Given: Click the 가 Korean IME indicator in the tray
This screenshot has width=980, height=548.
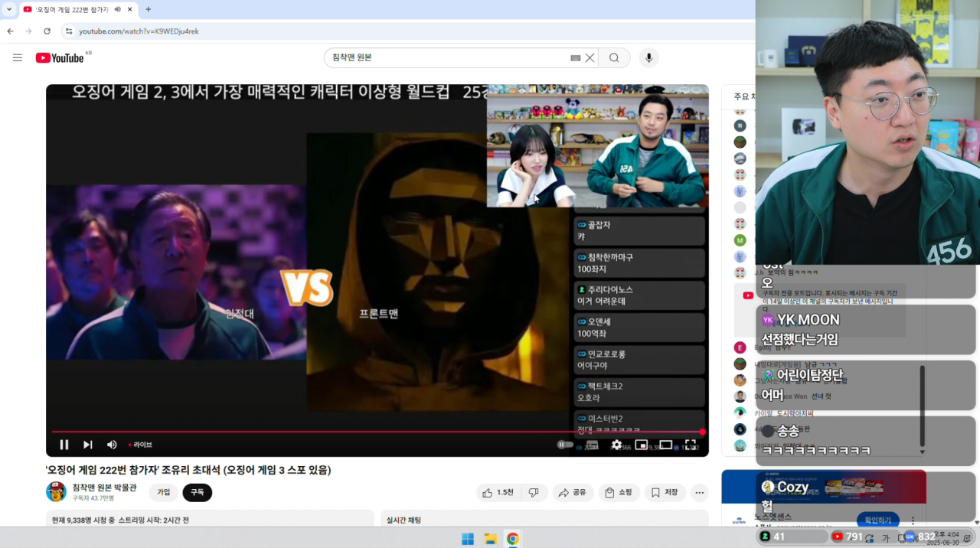Looking at the screenshot, I should click(x=886, y=538).
